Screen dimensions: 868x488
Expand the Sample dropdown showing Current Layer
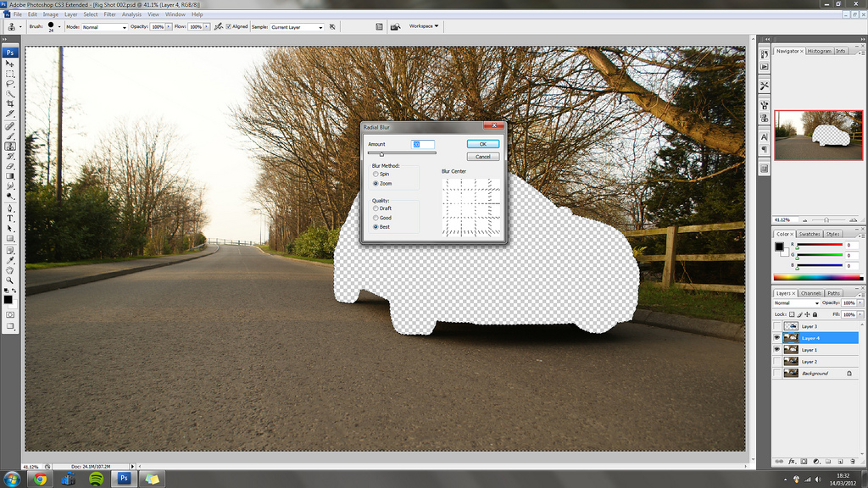[x=298, y=27]
